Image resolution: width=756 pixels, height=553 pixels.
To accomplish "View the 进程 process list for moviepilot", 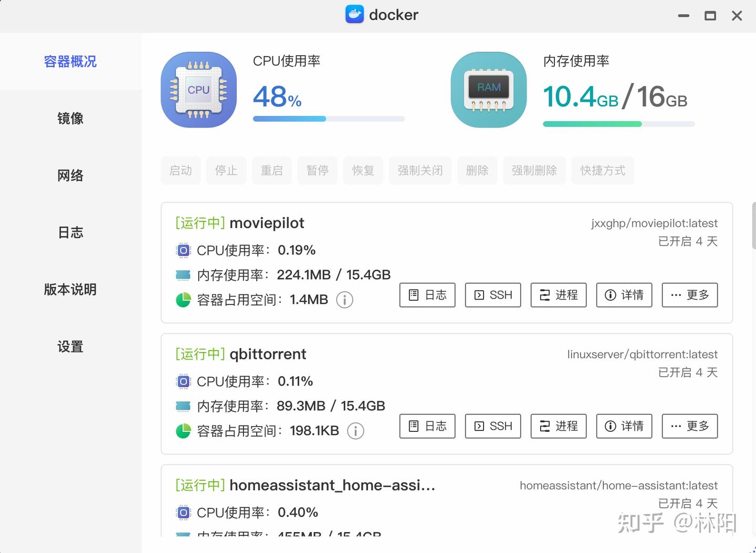I will point(558,295).
